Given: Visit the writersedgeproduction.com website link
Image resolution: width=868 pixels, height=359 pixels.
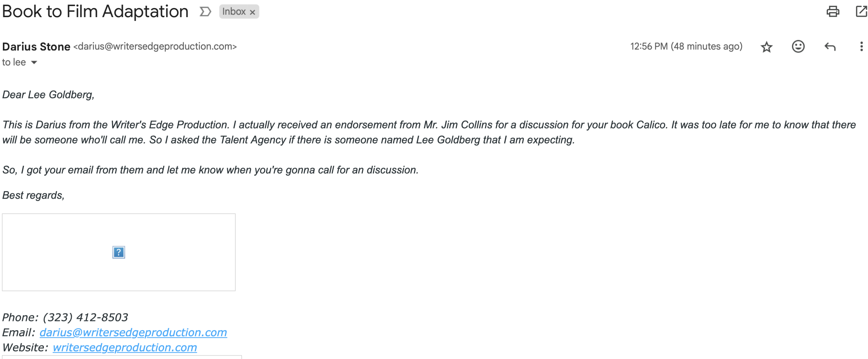Looking at the screenshot, I should tap(125, 347).
